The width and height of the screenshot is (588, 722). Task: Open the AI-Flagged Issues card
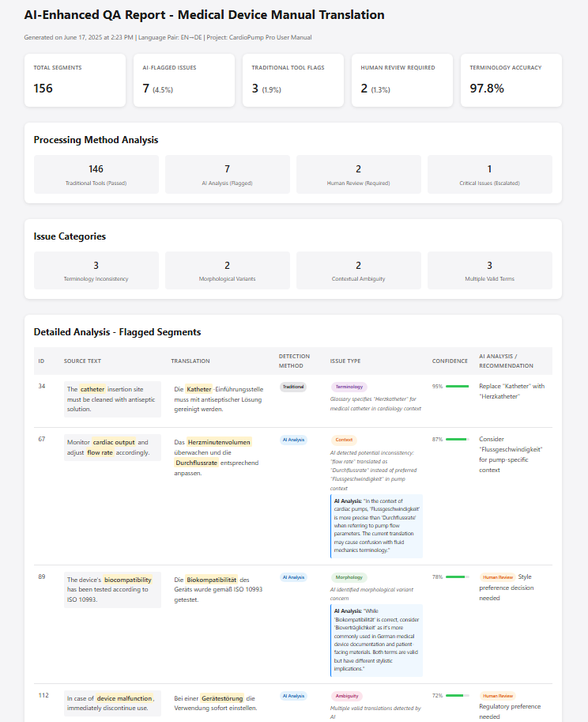coord(184,80)
